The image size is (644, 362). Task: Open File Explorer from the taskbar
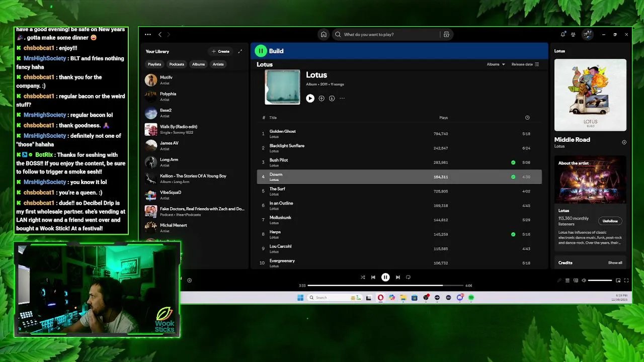tap(403, 298)
